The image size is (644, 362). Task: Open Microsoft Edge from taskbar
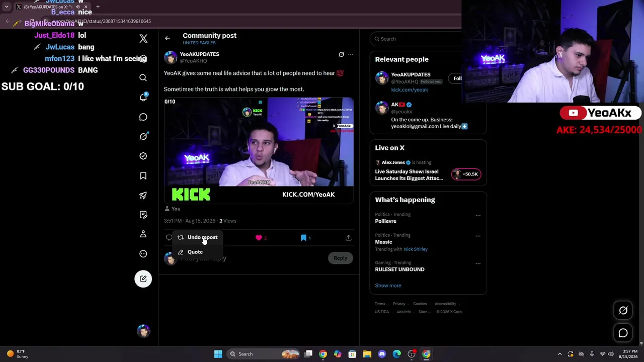[x=396, y=354]
